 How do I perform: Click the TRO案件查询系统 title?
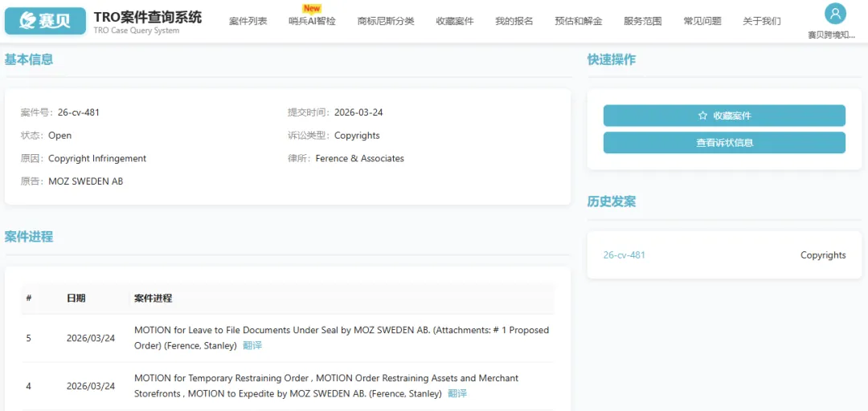tap(148, 17)
